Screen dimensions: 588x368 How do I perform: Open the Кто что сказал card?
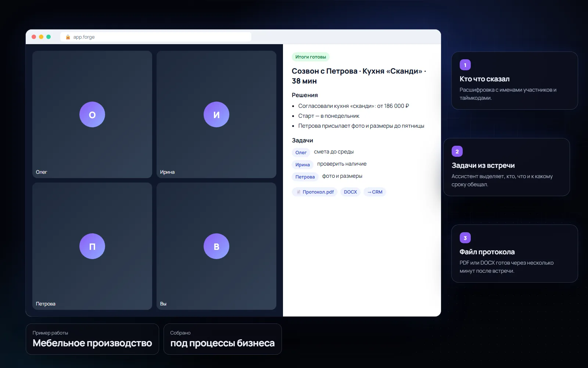tap(514, 81)
